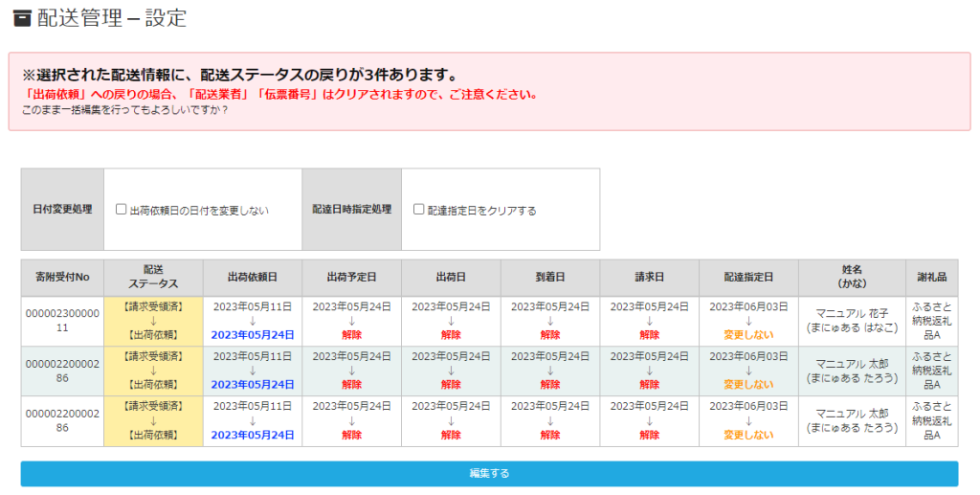The width and height of the screenshot is (980, 495).
Task: Click the red warning heading about 配送ステータスの戻り
Action: pyautogui.click(x=239, y=75)
